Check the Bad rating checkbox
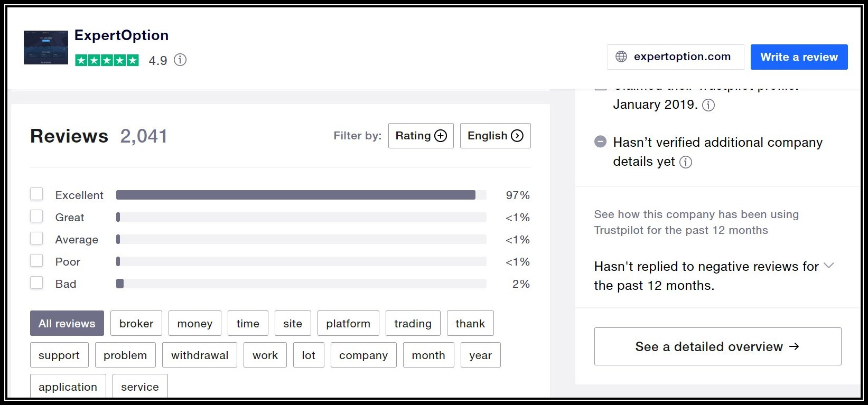868x405 pixels. click(36, 283)
